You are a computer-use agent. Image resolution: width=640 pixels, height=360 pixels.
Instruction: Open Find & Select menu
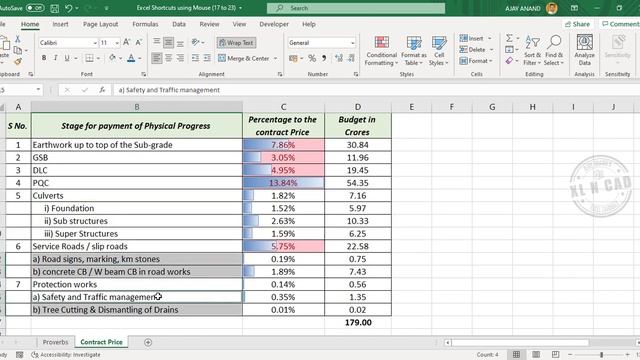point(553,51)
